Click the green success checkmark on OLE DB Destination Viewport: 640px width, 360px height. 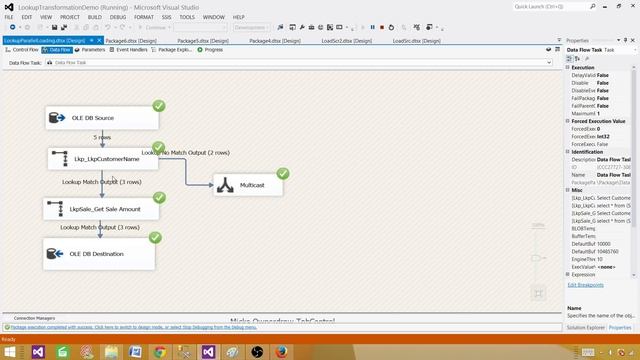155,238
